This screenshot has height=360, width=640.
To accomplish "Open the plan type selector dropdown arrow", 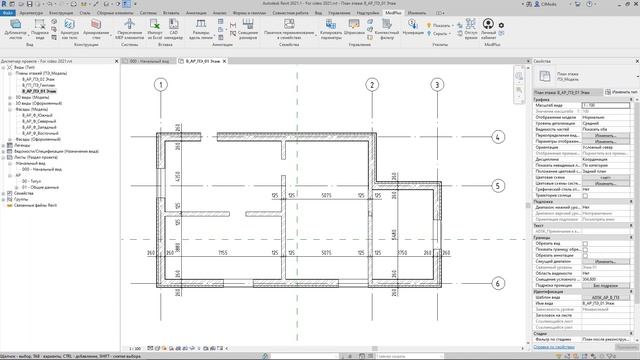I will [637, 76].
